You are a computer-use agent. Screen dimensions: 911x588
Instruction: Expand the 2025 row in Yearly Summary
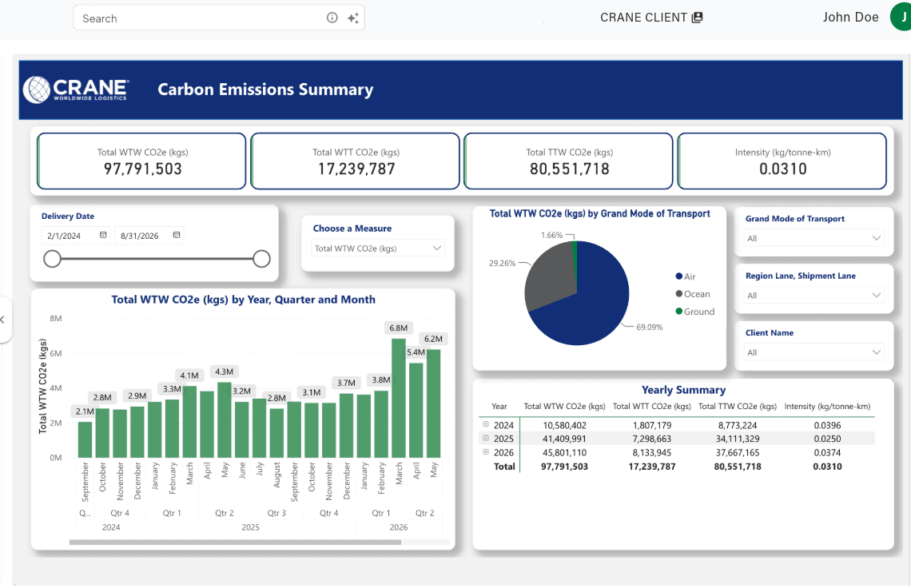coord(486,438)
